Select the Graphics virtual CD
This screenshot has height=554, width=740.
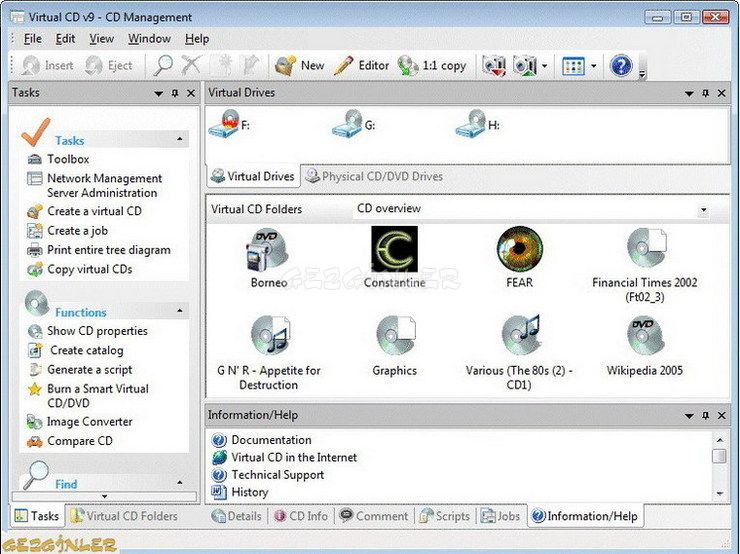coord(395,346)
